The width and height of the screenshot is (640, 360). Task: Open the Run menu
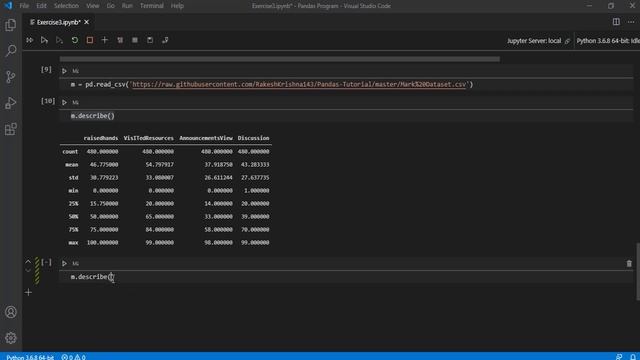pos(127,6)
